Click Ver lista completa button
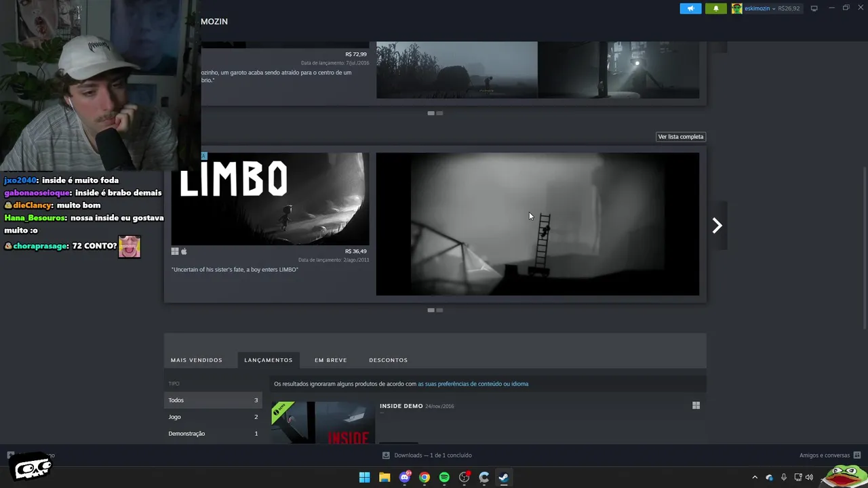This screenshot has width=868, height=488. (x=681, y=137)
